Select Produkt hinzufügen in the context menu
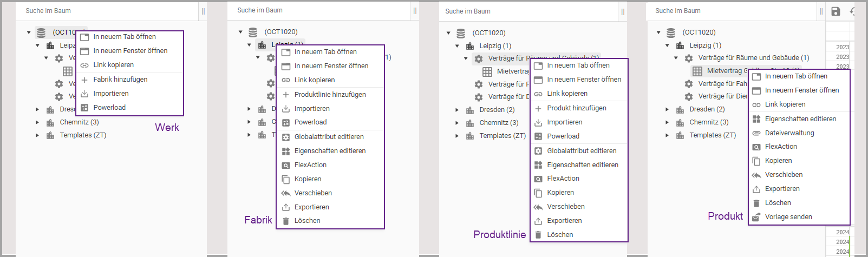The image size is (868, 257). tap(576, 108)
